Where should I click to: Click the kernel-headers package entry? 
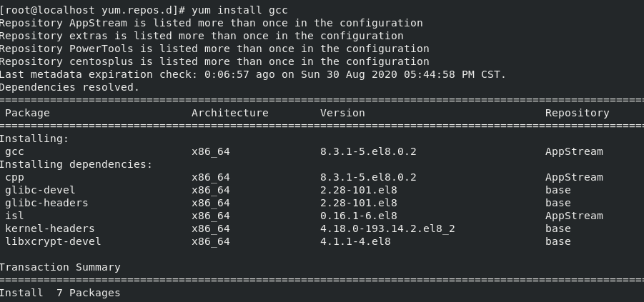[49, 228]
